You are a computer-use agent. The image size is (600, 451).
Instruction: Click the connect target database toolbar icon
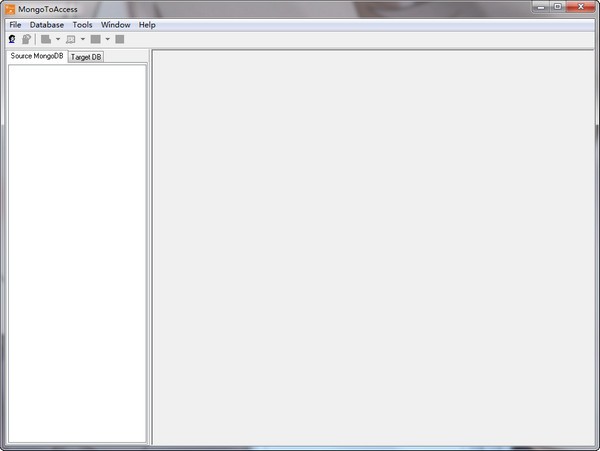27,39
